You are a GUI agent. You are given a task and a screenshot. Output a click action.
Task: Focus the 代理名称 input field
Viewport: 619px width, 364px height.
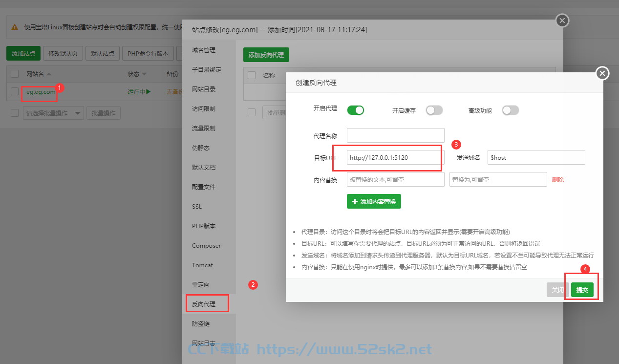click(396, 135)
